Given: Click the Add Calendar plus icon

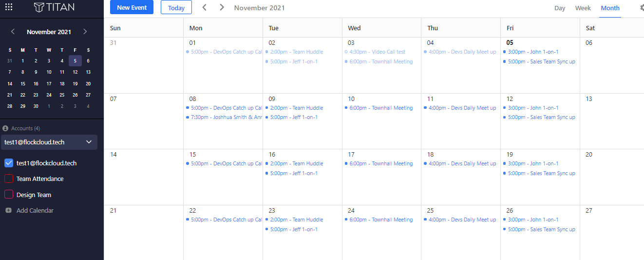Looking at the screenshot, I should [8, 210].
